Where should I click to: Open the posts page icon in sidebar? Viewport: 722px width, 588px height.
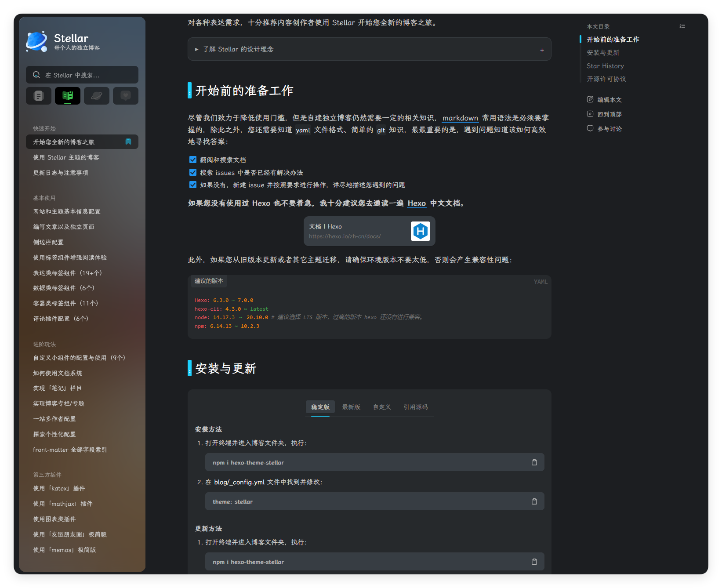tap(39, 96)
